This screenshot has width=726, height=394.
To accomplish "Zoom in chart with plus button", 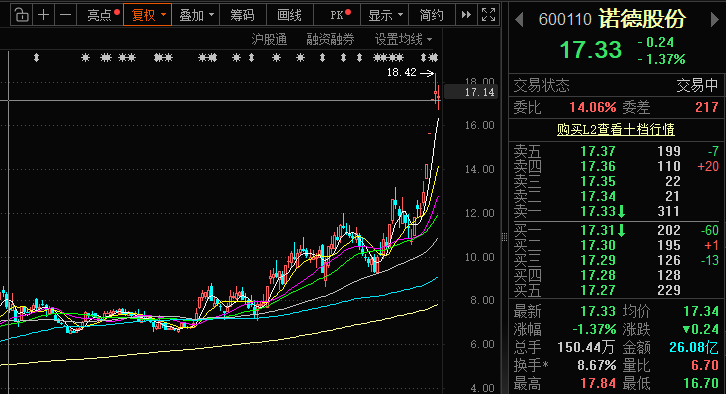I will (x=44, y=15).
